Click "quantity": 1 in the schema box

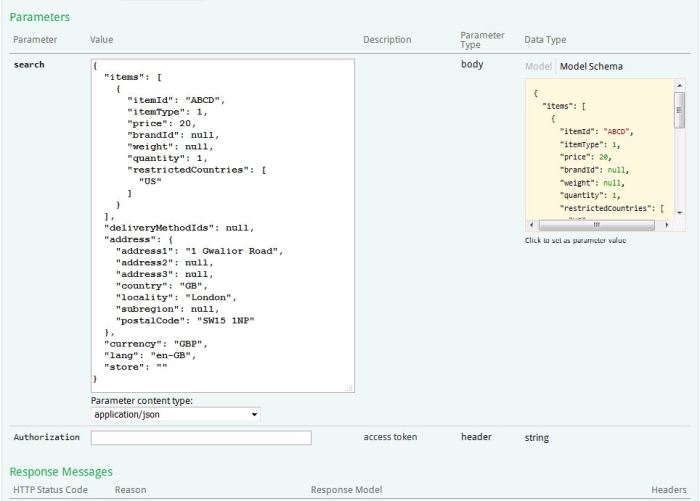(590, 196)
